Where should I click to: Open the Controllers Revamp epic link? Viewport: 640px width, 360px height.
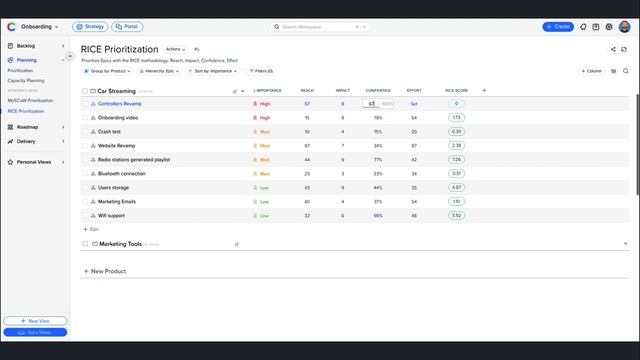pos(120,104)
